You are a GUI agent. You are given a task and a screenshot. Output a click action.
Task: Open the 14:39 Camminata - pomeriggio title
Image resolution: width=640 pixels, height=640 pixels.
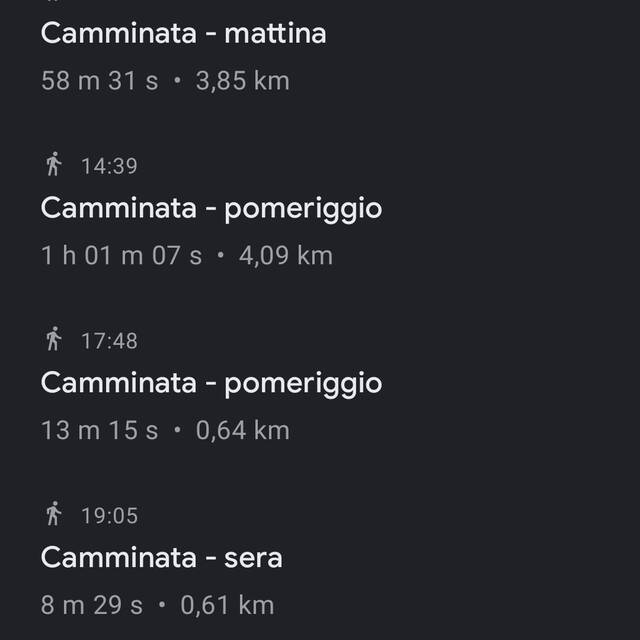click(211, 208)
